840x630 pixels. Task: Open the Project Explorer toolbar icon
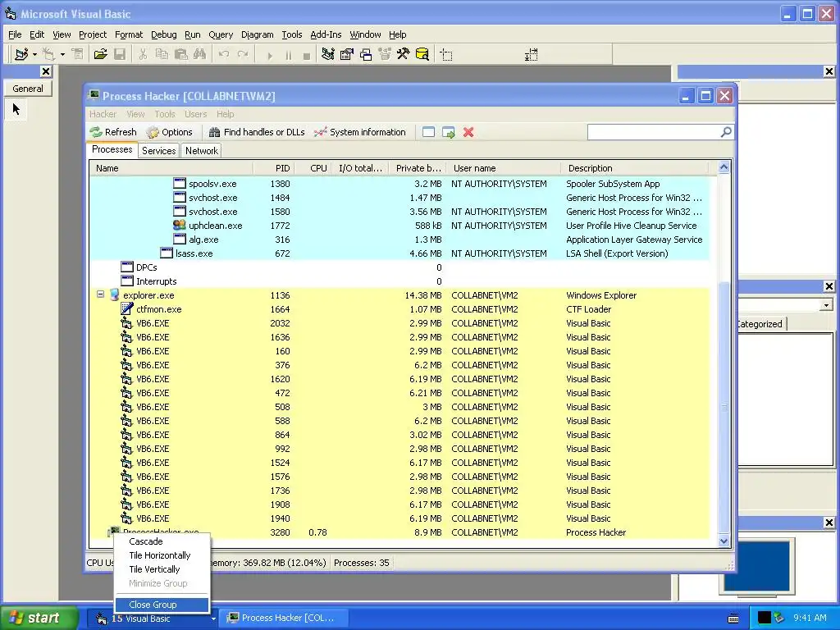[328, 54]
